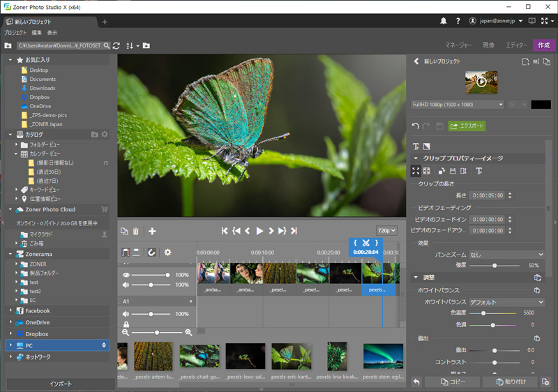Click the rotate clip icon in clip properties

(442, 171)
